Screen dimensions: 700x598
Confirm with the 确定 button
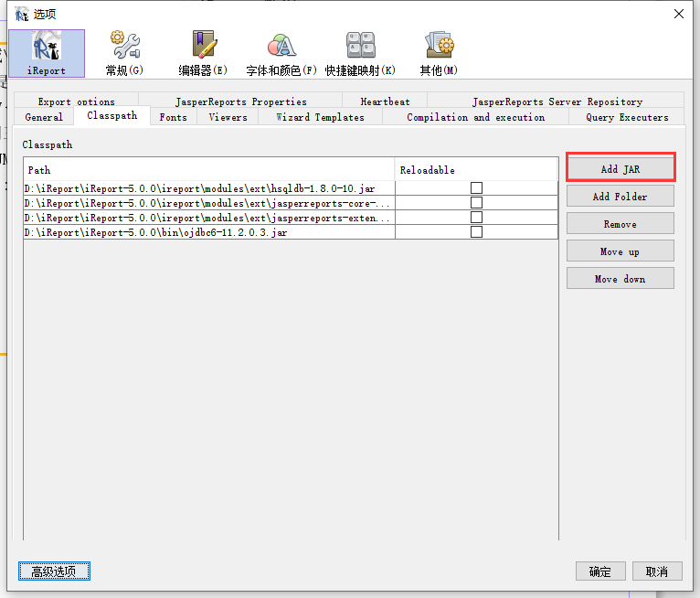(600, 571)
